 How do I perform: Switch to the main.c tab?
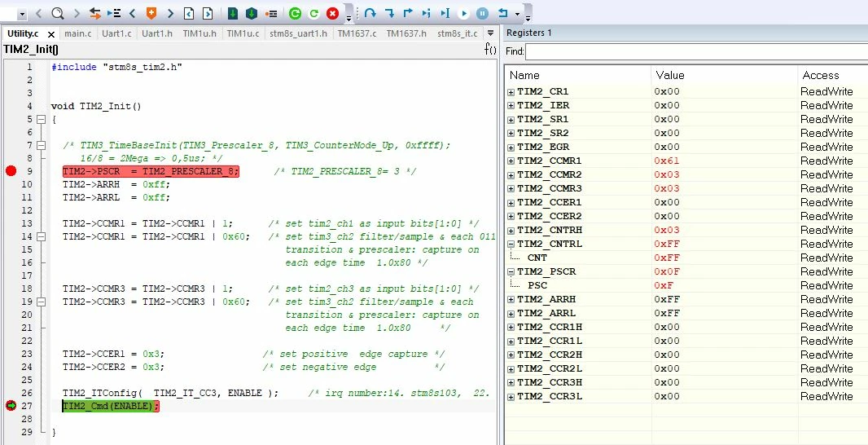(x=78, y=33)
